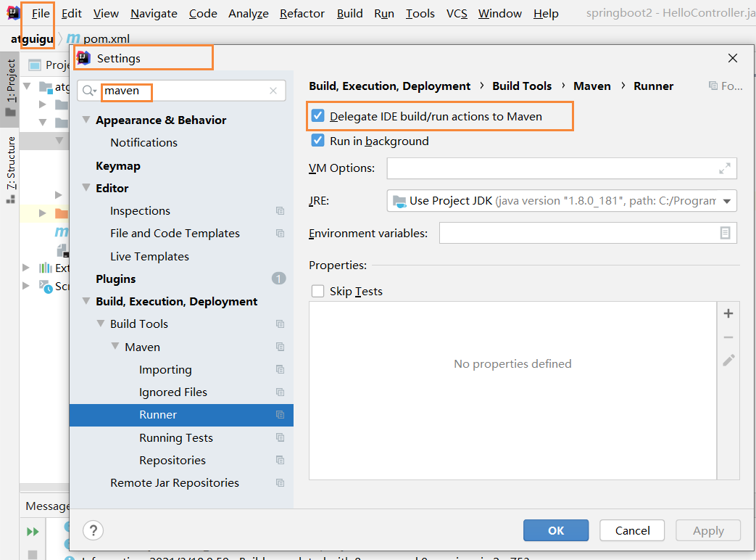Viewport: 756px width, 560px height.
Task: Select Importing under Maven
Action: (165, 369)
